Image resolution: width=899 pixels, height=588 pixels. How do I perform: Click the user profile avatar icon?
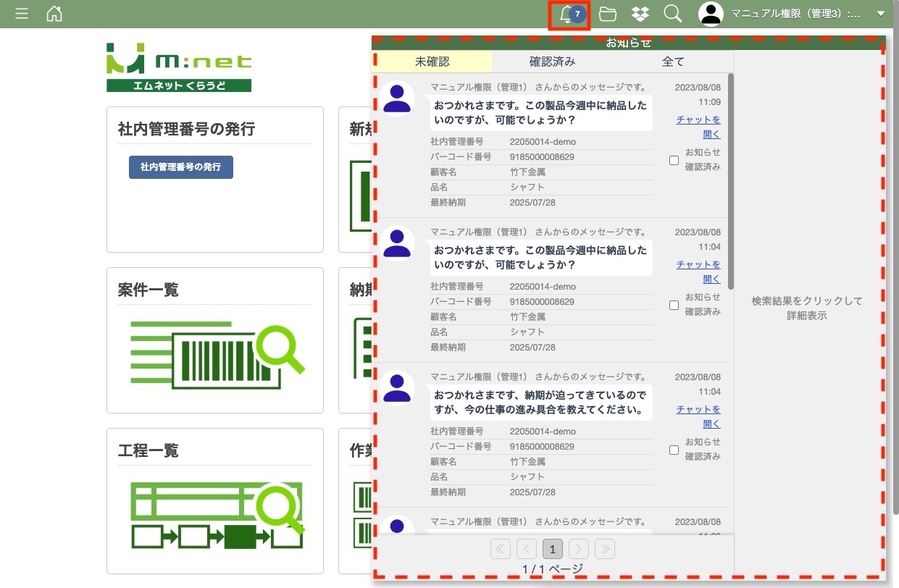(x=712, y=14)
